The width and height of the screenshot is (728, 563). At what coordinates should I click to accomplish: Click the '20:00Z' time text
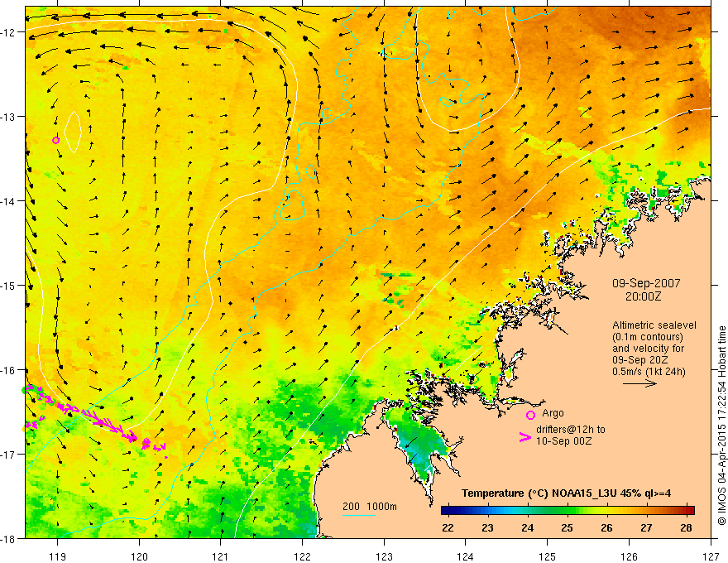pyautogui.click(x=643, y=296)
